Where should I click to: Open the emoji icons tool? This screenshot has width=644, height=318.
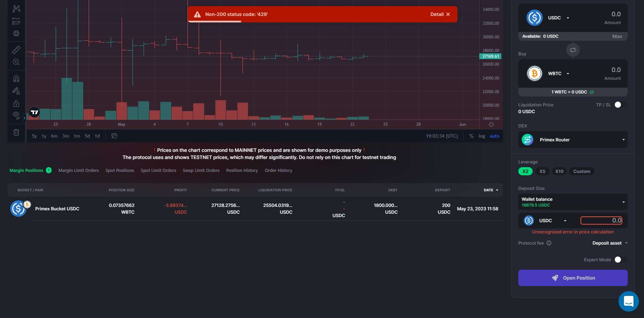click(x=16, y=33)
